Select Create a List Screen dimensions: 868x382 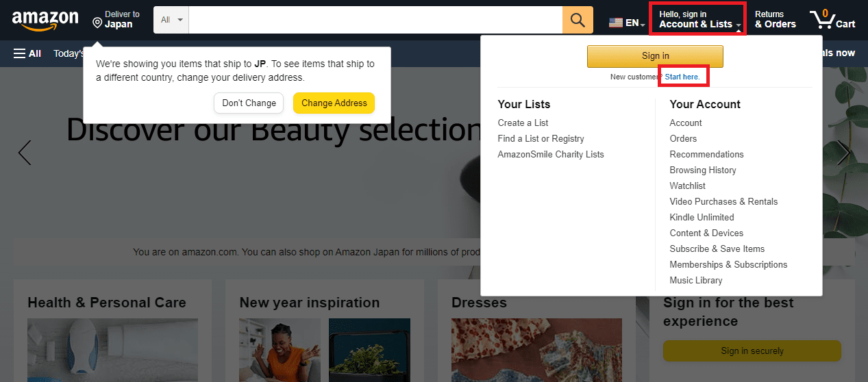pos(523,123)
